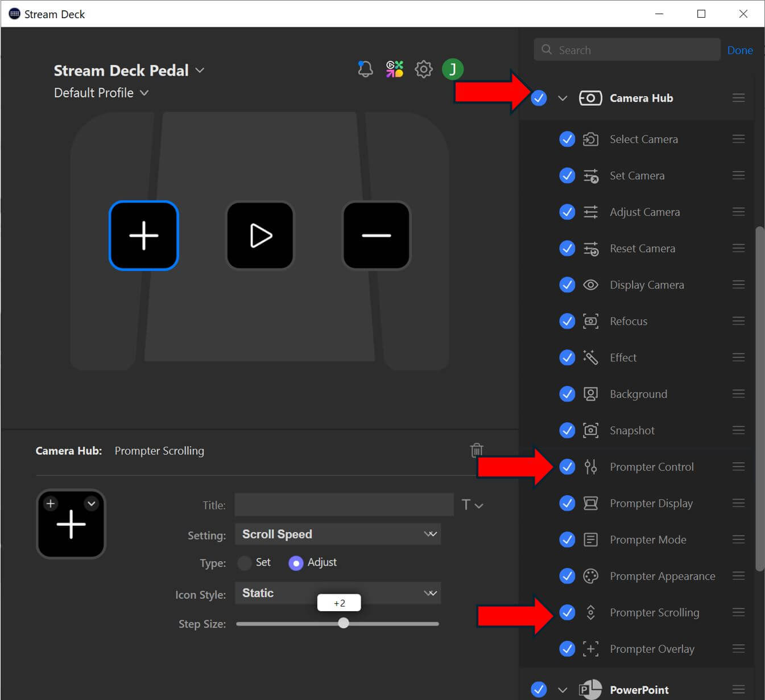Choose the Set radio button
This screenshot has height=700, width=765.
tap(245, 563)
